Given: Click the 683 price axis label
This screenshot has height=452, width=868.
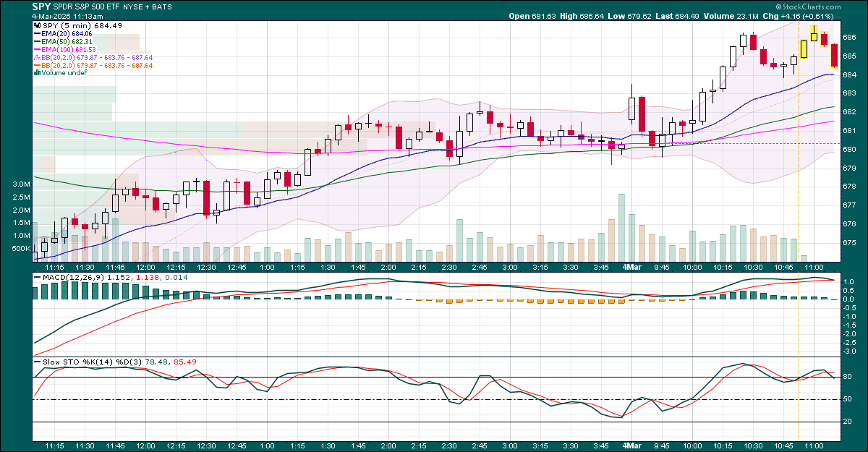Looking at the screenshot, I should click(x=851, y=93).
